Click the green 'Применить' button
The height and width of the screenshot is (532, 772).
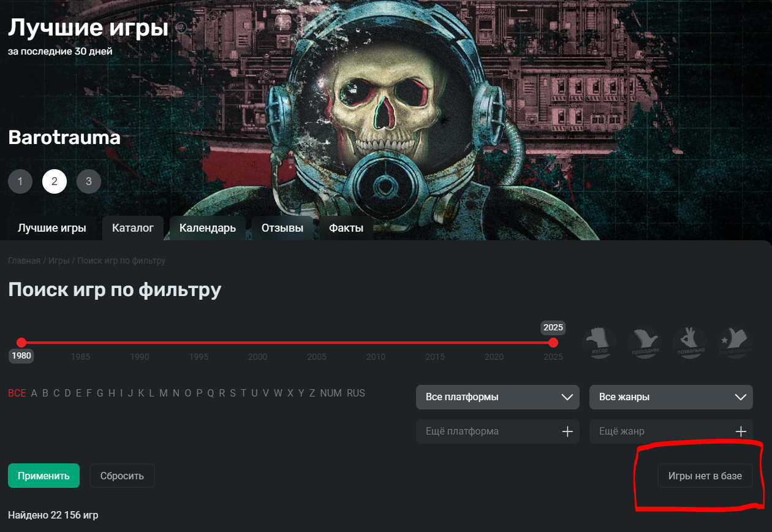coord(44,476)
